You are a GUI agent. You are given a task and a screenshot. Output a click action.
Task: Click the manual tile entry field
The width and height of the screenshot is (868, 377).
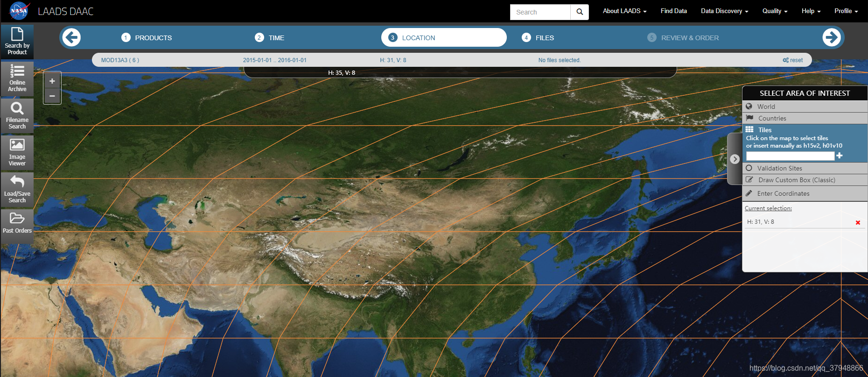click(x=790, y=156)
